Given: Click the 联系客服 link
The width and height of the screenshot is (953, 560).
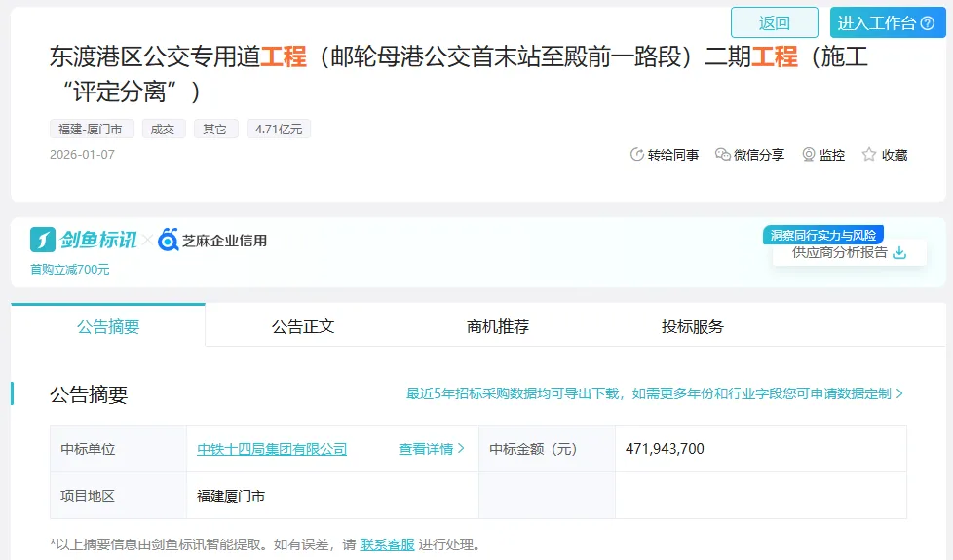Looking at the screenshot, I should point(387,544).
